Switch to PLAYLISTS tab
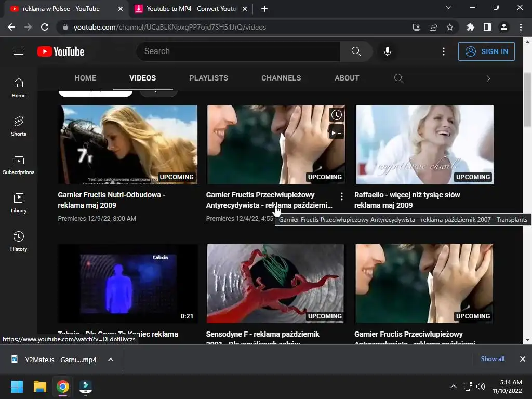This screenshot has height=399, width=532. pos(209,78)
